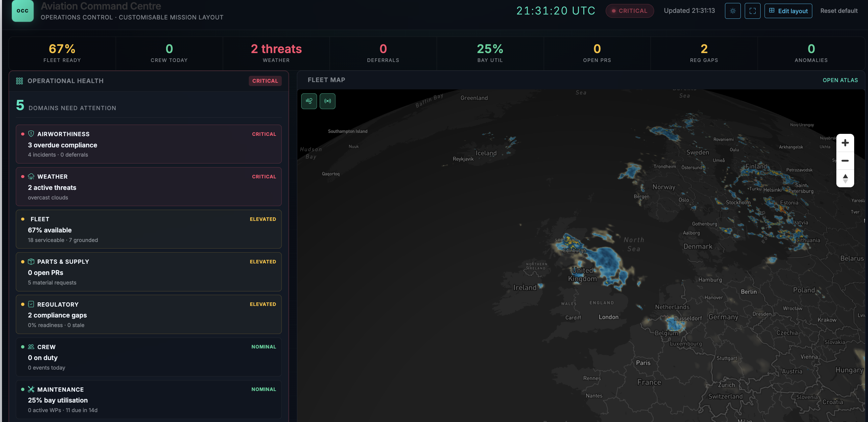
Task: Click the Airworthiness shield icon
Action: click(x=31, y=134)
